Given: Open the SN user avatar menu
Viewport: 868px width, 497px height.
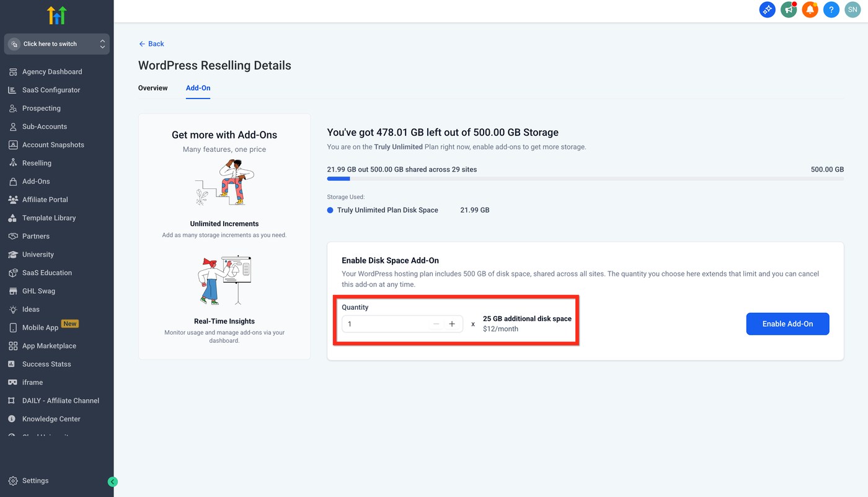Looking at the screenshot, I should click(852, 10).
